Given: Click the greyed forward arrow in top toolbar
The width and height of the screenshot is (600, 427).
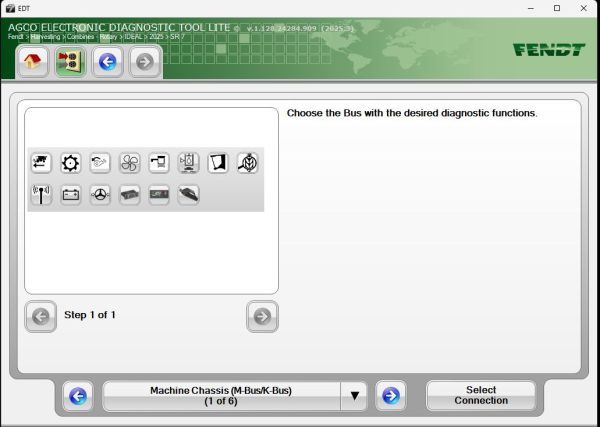Looking at the screenshot, I should click(x=145, y=62).
